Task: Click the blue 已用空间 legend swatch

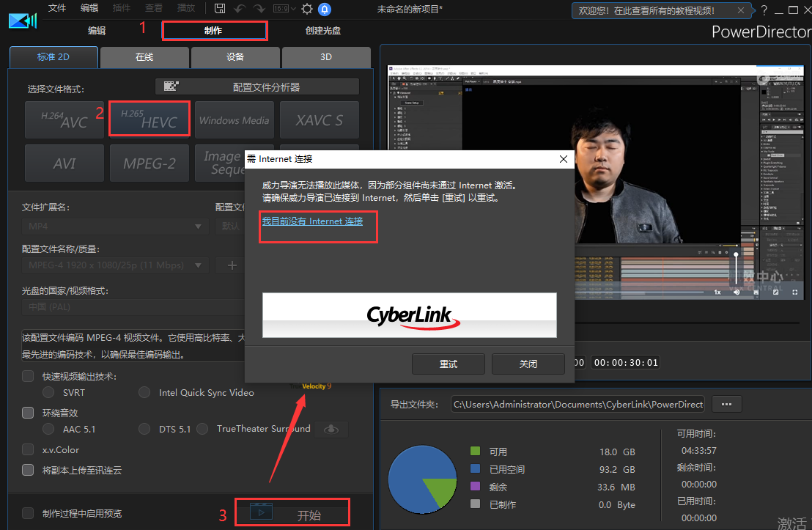Action: coord(475,468)
